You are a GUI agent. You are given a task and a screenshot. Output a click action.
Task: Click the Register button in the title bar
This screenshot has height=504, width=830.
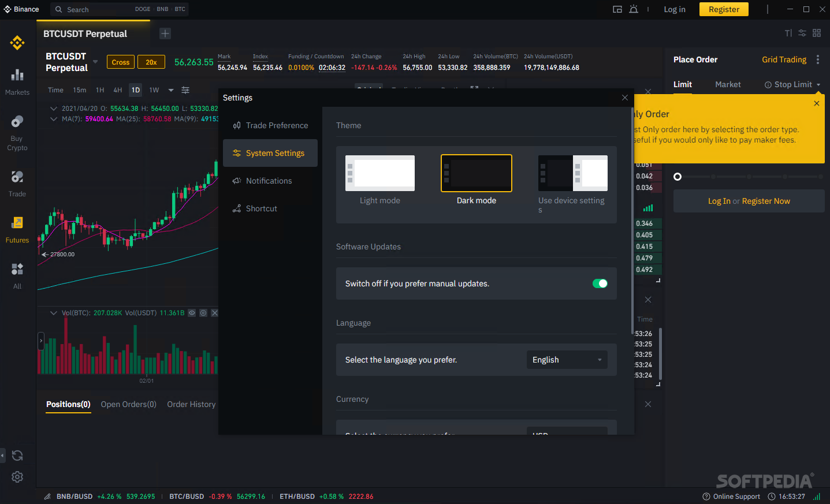pos(724,9)
